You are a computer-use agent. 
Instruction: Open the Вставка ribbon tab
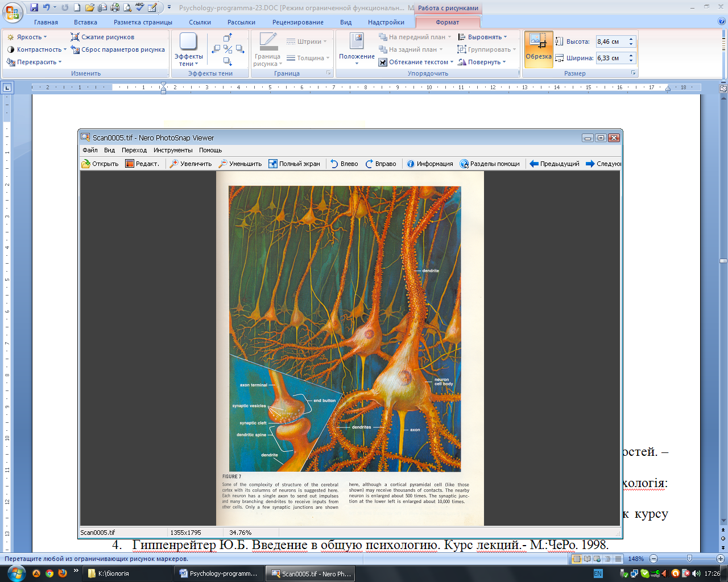click(85, 22)
